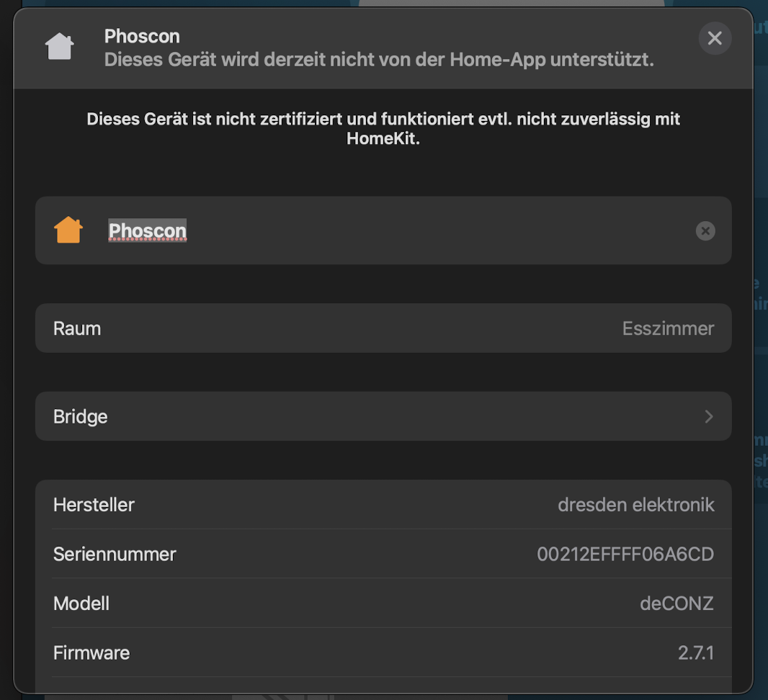Click the Seriennummer label
Viewport: 768px width, 700px height.
[115, 555]
